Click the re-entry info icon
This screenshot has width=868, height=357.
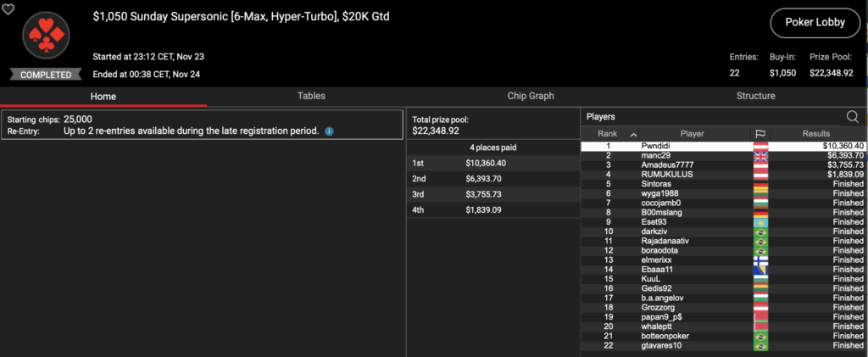click(x=329, y=131)
